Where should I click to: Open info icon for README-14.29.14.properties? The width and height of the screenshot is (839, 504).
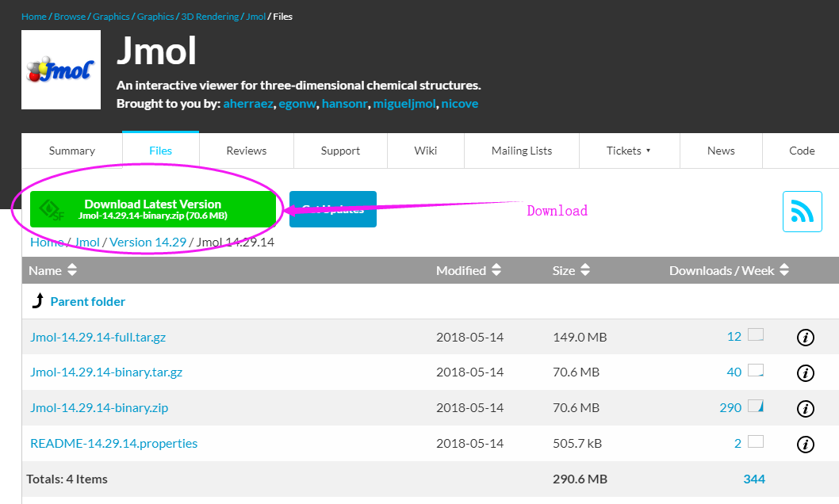(x=805, y=444)
